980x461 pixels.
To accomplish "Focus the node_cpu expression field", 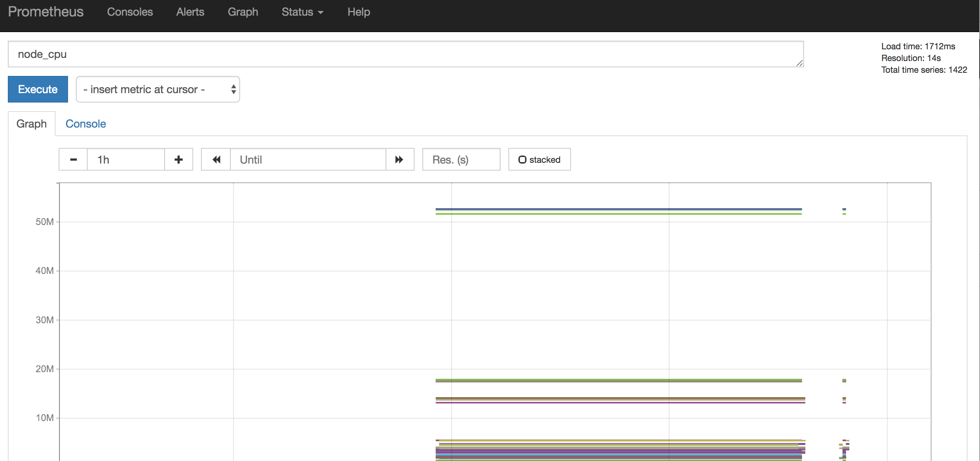I will point(405,54).
